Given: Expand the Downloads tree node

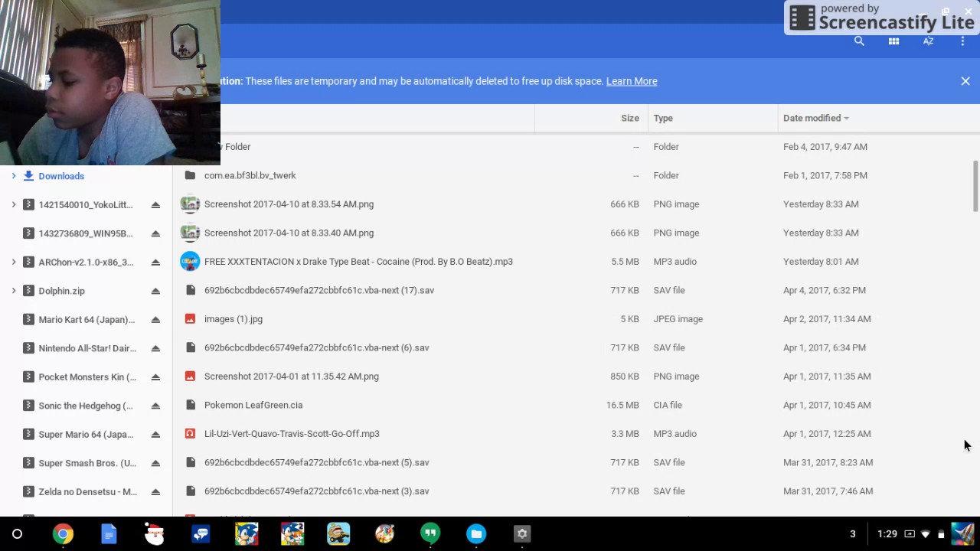Looking at the screenshot, I should 13,176.
